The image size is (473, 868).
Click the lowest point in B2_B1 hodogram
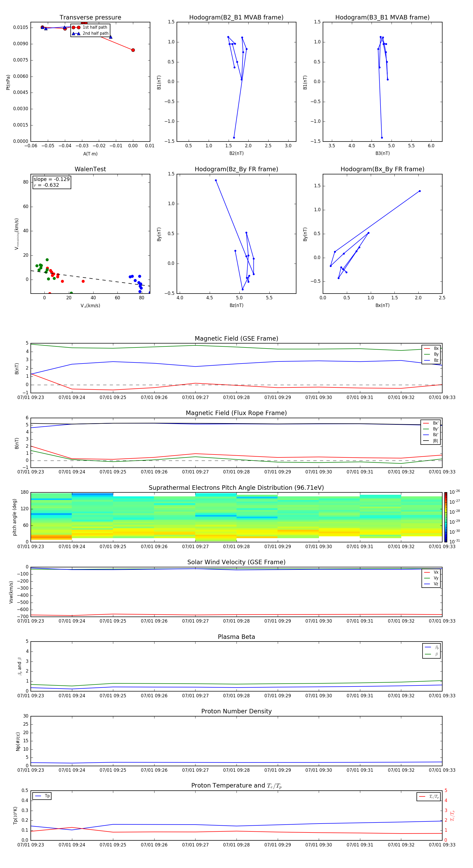(x=234, y=138)
